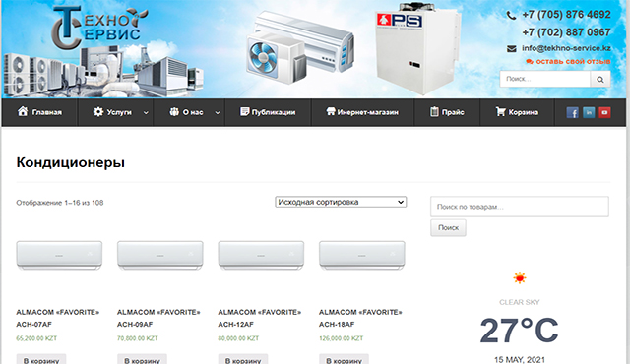Go to the Прайс menu item

(x=447, y=112)
